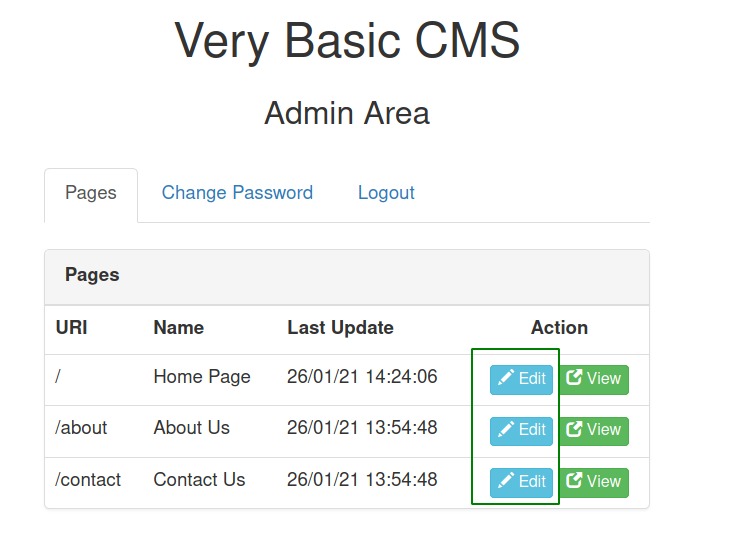Click the Last Update column header
The height and width of the screenshot is (545, 755).
coord(340,328)
